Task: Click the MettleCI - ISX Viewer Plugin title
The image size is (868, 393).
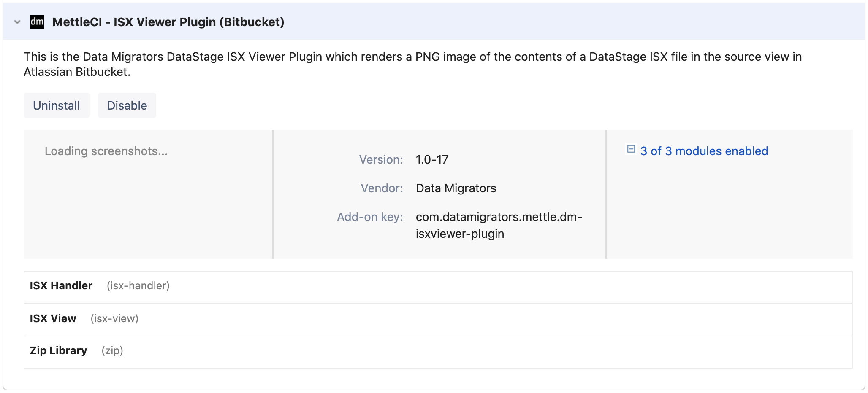Action: 168,22
